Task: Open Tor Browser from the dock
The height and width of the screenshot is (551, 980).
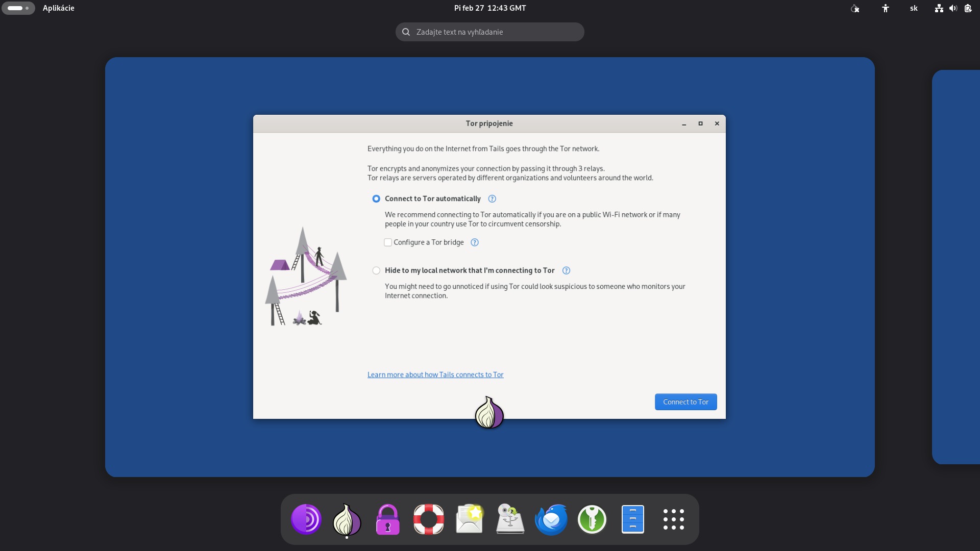Action: (x=306, y=519)
